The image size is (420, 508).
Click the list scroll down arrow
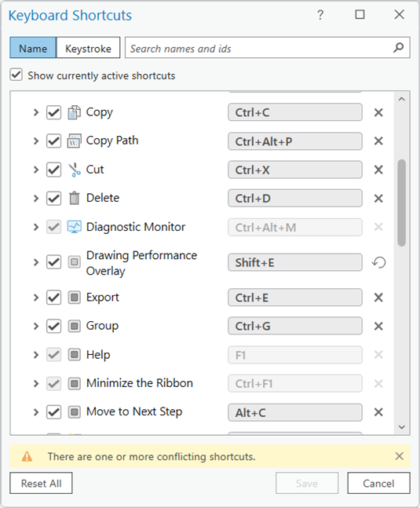[x=402, y=427]
